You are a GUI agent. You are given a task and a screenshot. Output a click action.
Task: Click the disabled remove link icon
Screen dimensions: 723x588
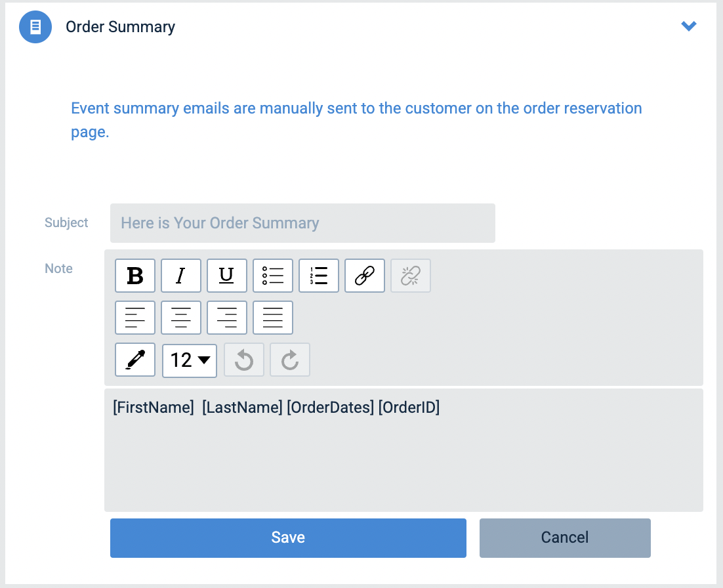[411, 276]
